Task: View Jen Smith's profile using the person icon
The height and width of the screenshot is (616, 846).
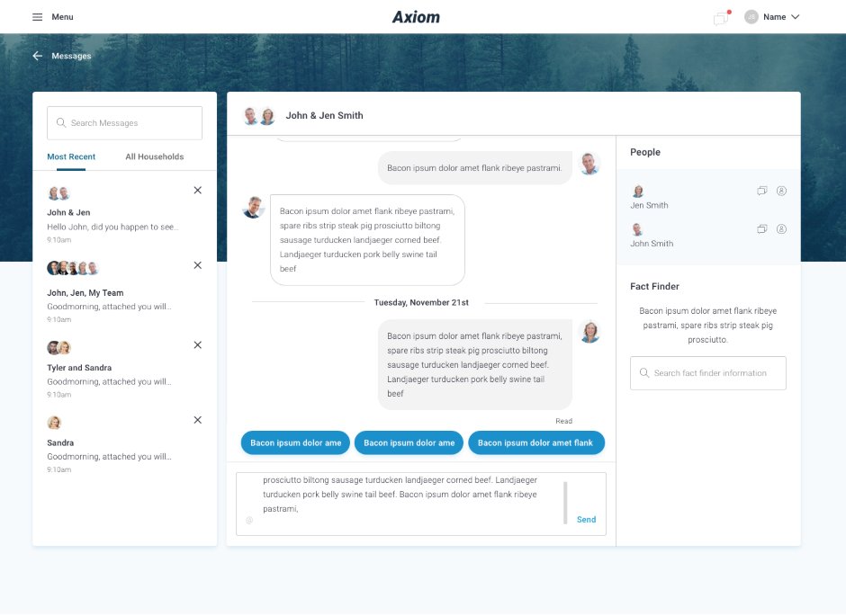Action: click(x=782, y=191)
